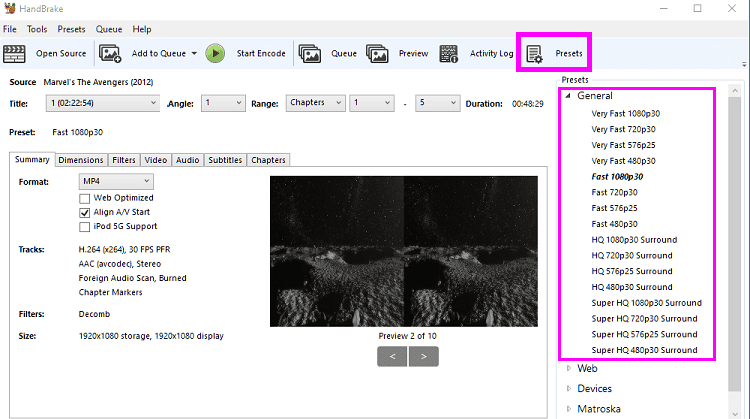Image resolution: width=750 pixels, height=419 pixels.
Task: Select the Very Fast 1080p30 preset
Action: 626,113
